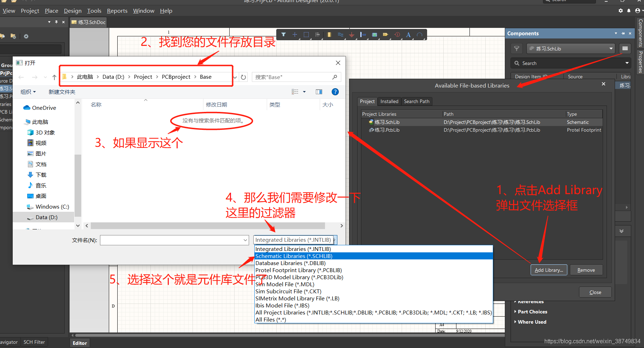Expand the Components Search field dropdown arrow

click(627, 63)
